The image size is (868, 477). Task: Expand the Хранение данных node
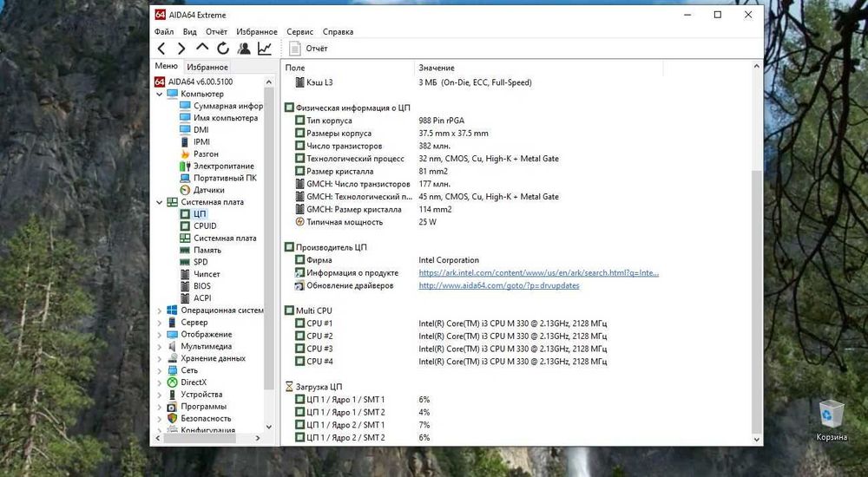[160, 358]
